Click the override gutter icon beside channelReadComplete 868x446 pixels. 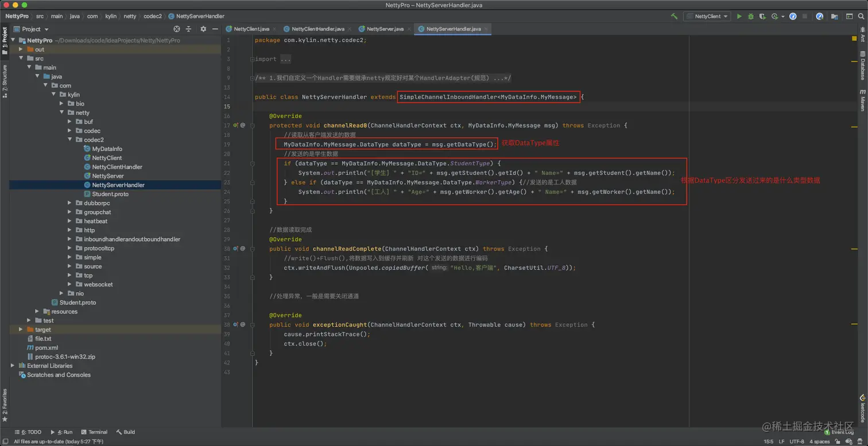pyautogui.click(x=235, y=249)
